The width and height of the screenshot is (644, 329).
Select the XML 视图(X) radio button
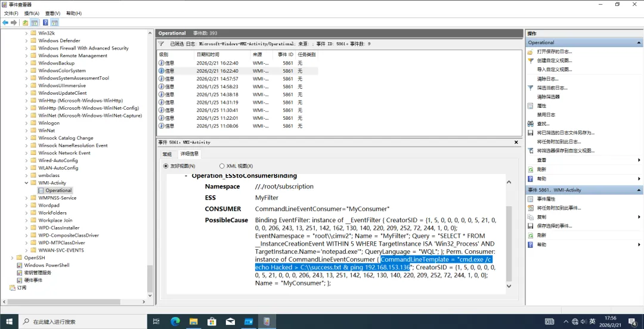pyautogui.click(x=222, y=166)
